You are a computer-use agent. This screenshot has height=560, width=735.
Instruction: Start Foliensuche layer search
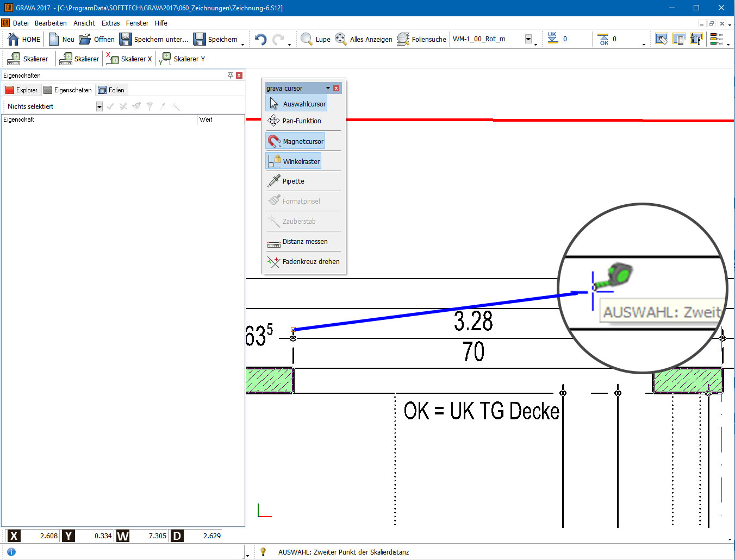(x=422, y=39)
